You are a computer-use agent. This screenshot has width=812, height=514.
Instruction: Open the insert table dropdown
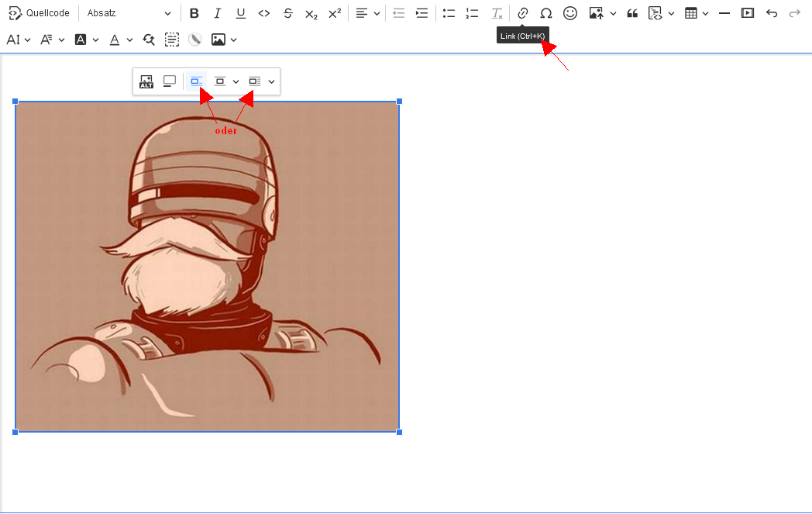(x=696, y=13)
